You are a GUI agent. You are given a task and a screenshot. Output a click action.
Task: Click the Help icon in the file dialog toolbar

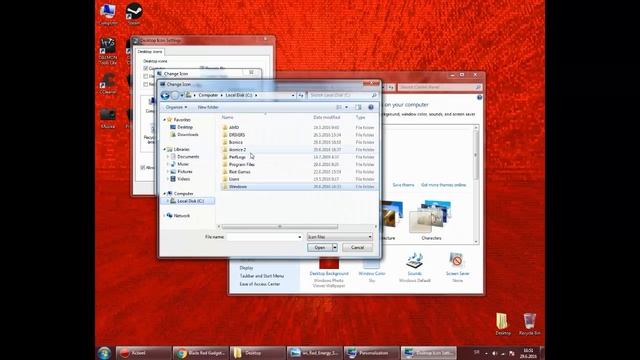click(x=371, y=107)
